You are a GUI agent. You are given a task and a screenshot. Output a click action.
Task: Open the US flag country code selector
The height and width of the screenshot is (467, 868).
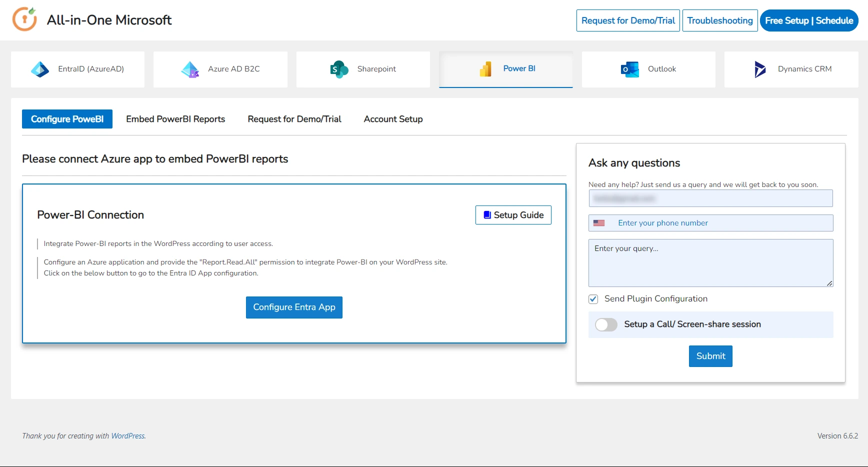(x=599, y=223)
